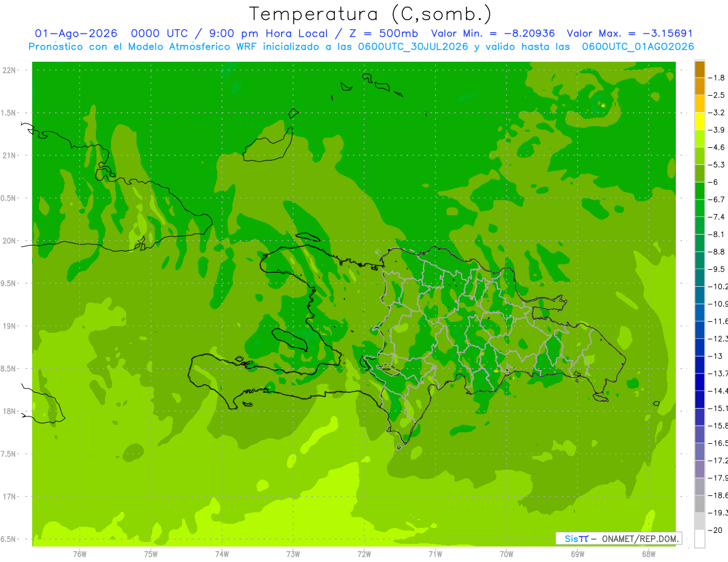Click the colorbar label "-1.8"
Viewport: 728px width, 562px height.
(x=716, y=78)
